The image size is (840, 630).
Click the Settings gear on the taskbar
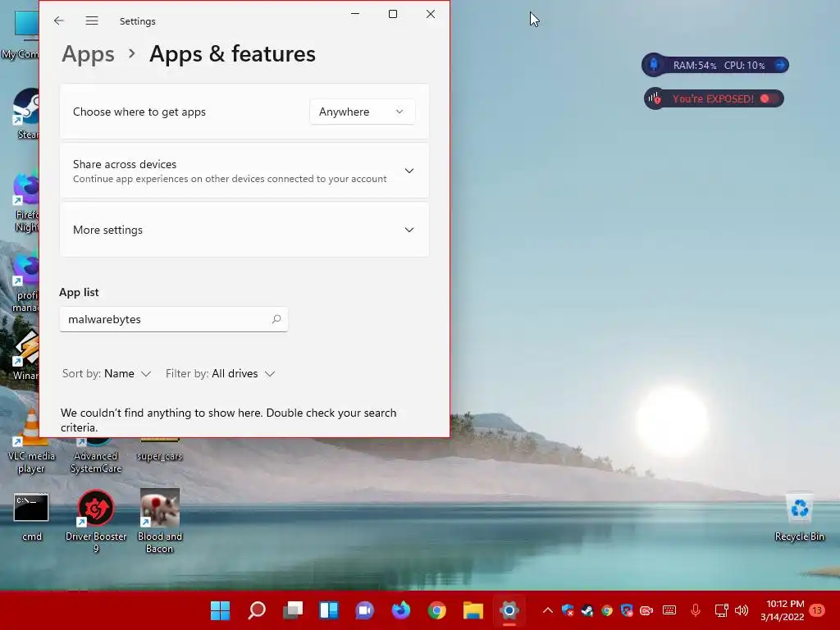[509, 610]
